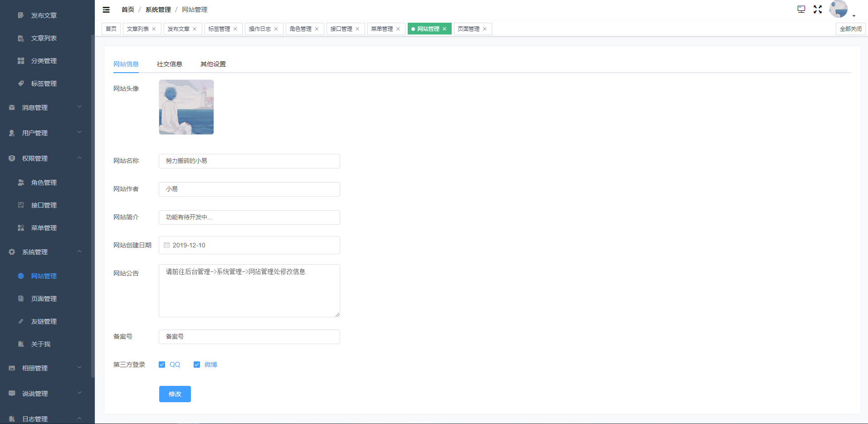Screen dimensions: 868x424
Task: Select 关于我 in the sidebar
Action: 41,344
